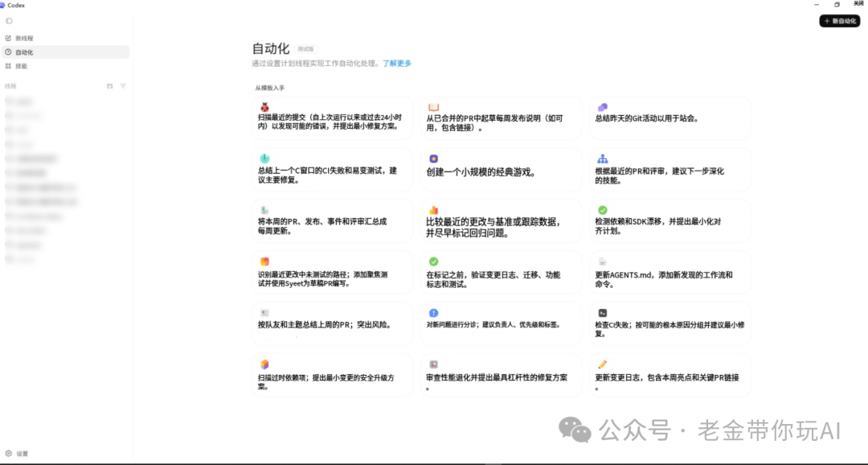
Task: Click the 线程 section header in the sidebar
Action: (x=10, y=86)
